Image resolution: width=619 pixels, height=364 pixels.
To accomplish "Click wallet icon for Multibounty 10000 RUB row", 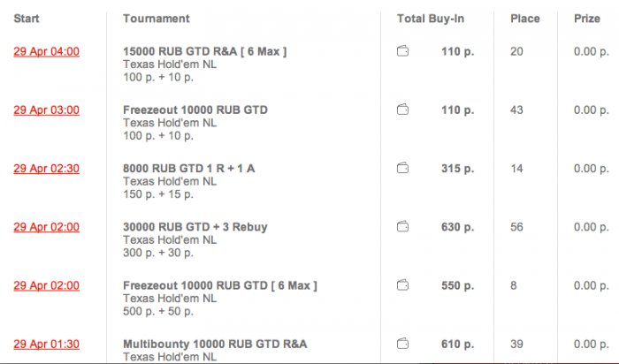I will pyautogui.click(x=403, y=344).
